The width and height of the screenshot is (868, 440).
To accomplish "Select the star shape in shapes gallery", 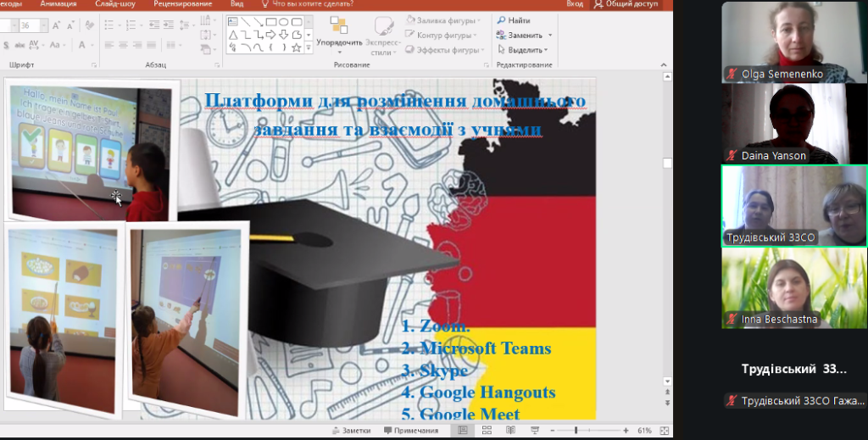I will pyautogui.click(x=297, y=47).
